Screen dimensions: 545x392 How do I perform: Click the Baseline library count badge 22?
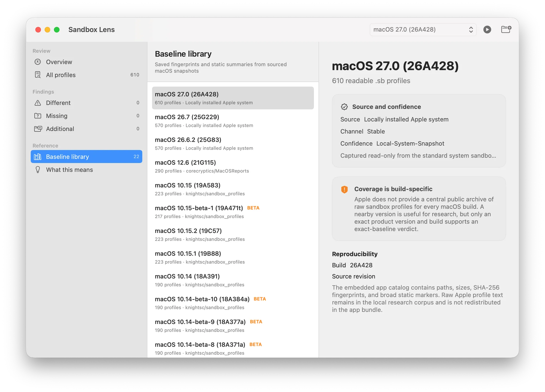click(x=136, y=157)
